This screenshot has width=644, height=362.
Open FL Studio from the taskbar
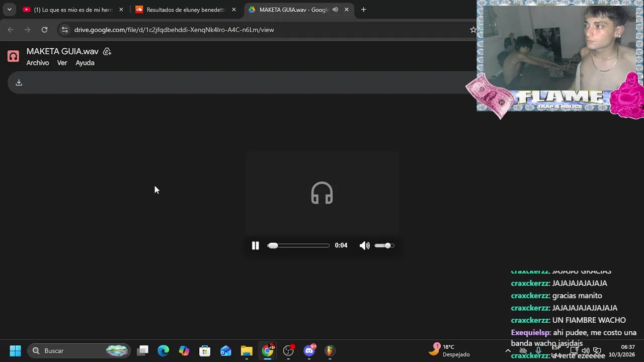[330, 350]
